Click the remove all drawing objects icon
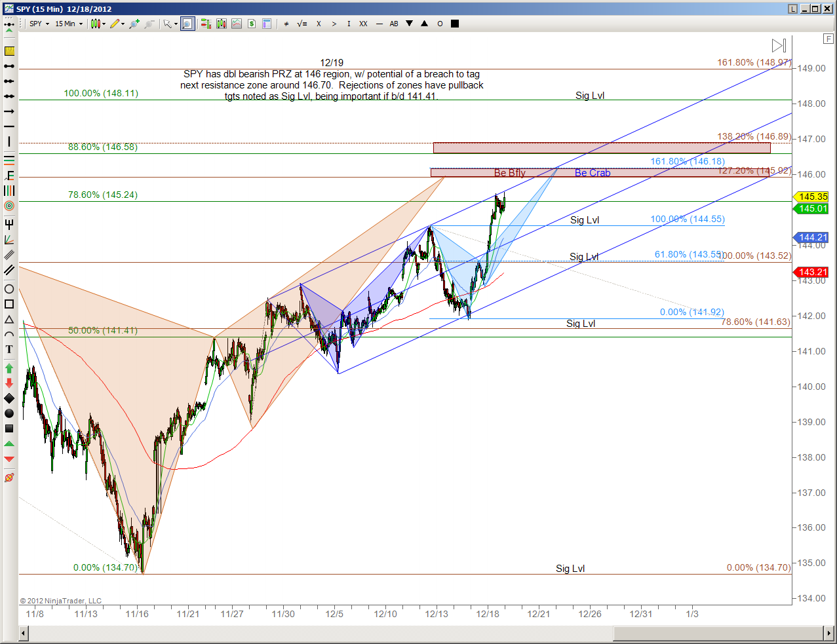 [x=9, y=478]
